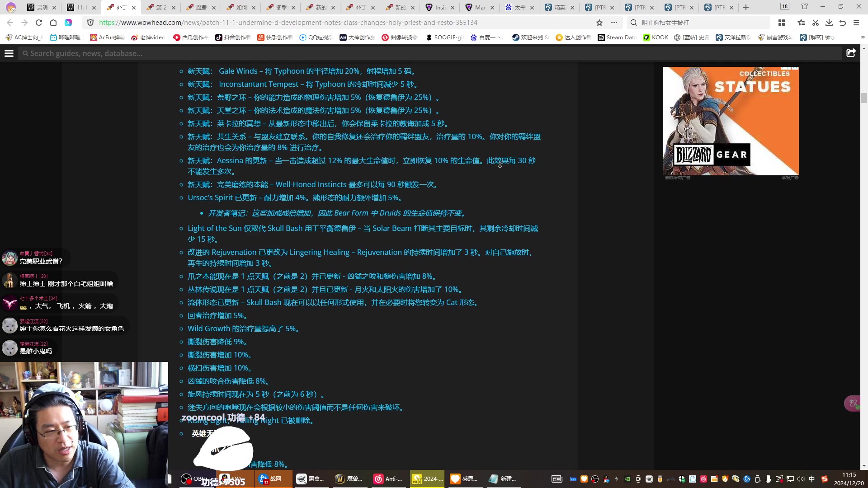Open the browser main menu lines
Image resolution: width=868 pixels, height=488 pixels.
856,23
